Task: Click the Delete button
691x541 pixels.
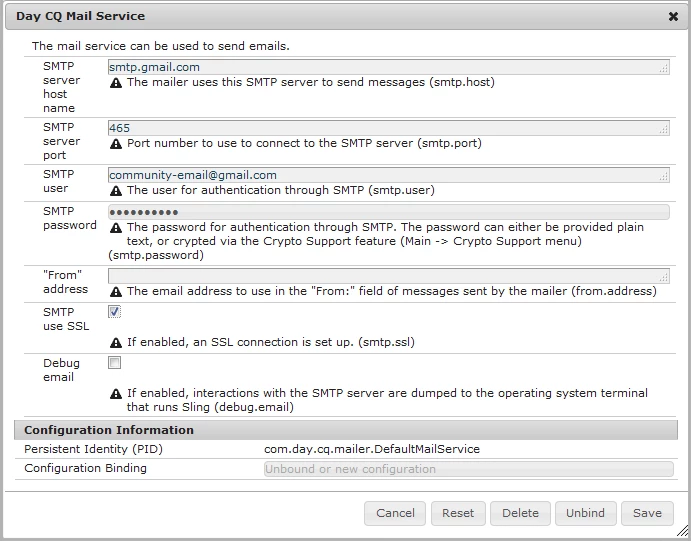Action: point(520,513)
